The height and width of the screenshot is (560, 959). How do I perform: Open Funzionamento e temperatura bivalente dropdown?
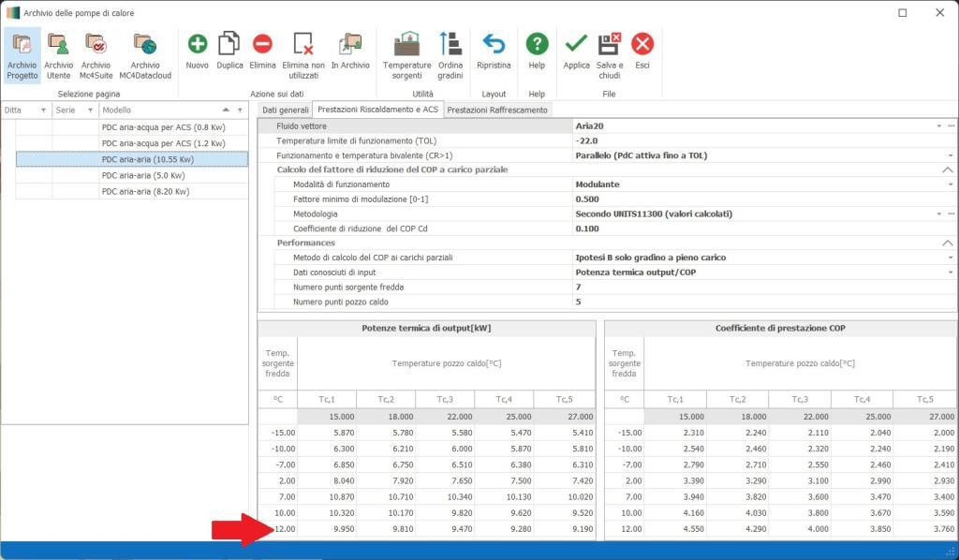951,155
